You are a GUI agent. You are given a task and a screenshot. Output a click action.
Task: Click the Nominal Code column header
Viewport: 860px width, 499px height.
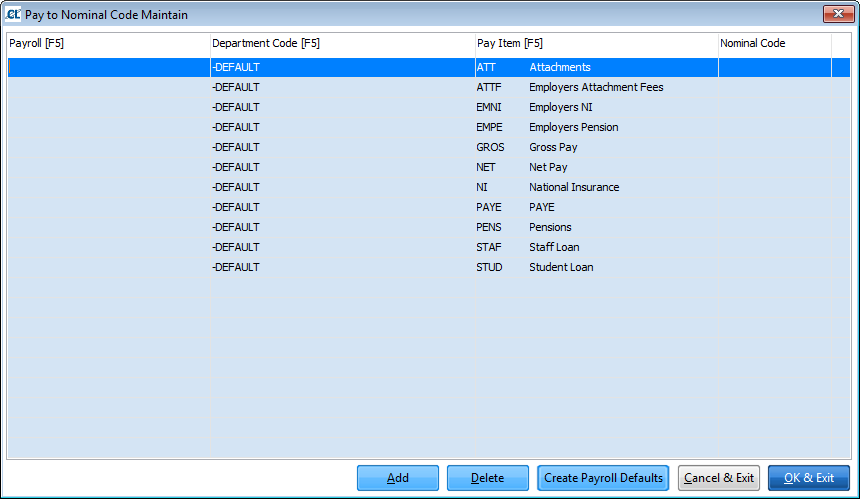(774, 44)
